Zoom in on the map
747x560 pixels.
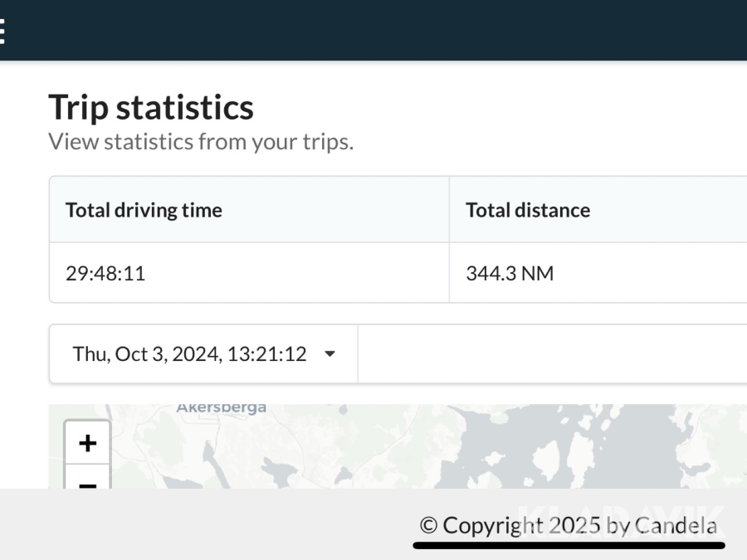(87, 443)
